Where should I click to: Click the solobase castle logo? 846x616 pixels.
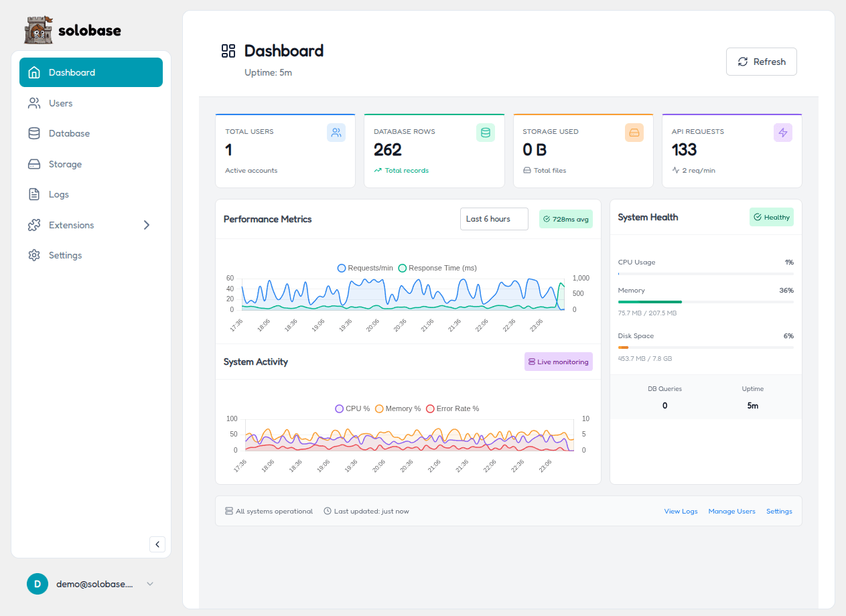(38, 30)
